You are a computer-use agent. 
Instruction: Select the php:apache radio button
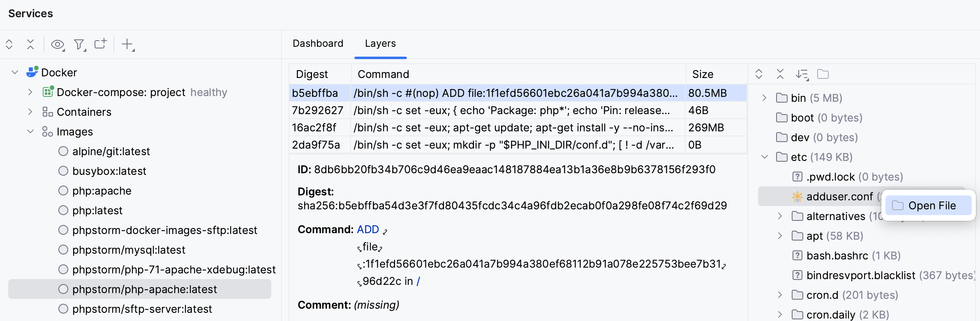[x=63, y=190]
